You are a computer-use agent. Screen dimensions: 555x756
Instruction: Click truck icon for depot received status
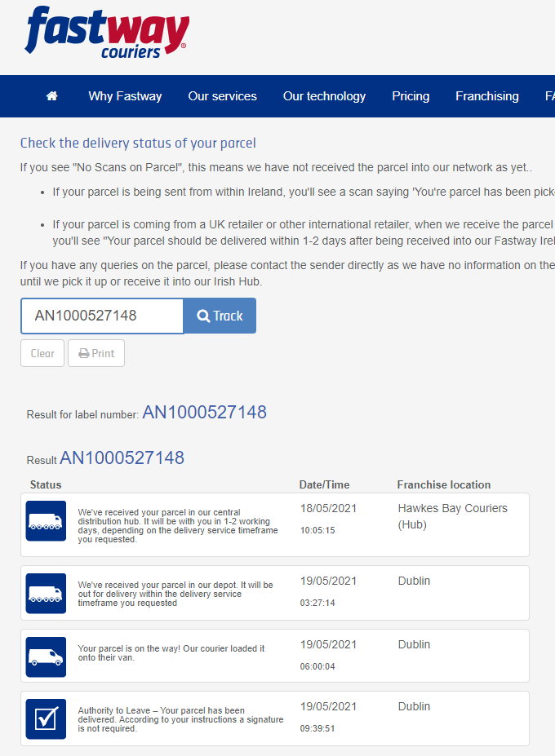tap(46, 593)
